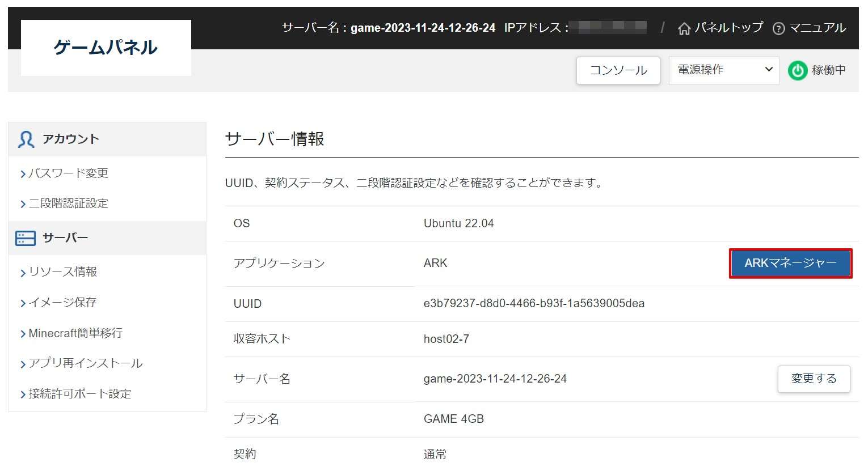
Task: Open Minecraft簡単移行 in sidebar
Action: (75, 333)
